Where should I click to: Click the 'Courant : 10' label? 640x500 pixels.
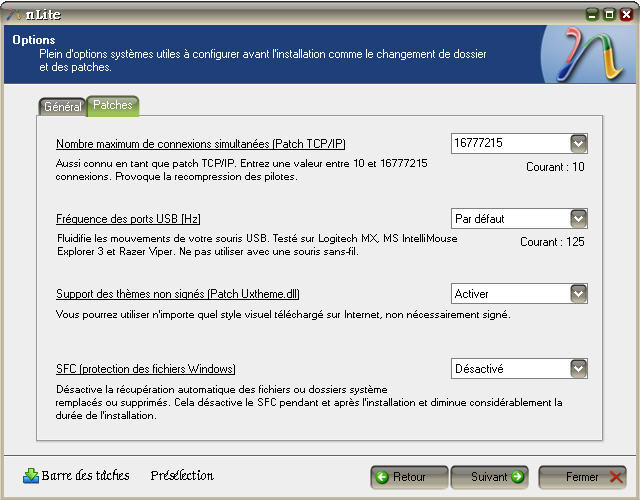click(x=555, y=167)
